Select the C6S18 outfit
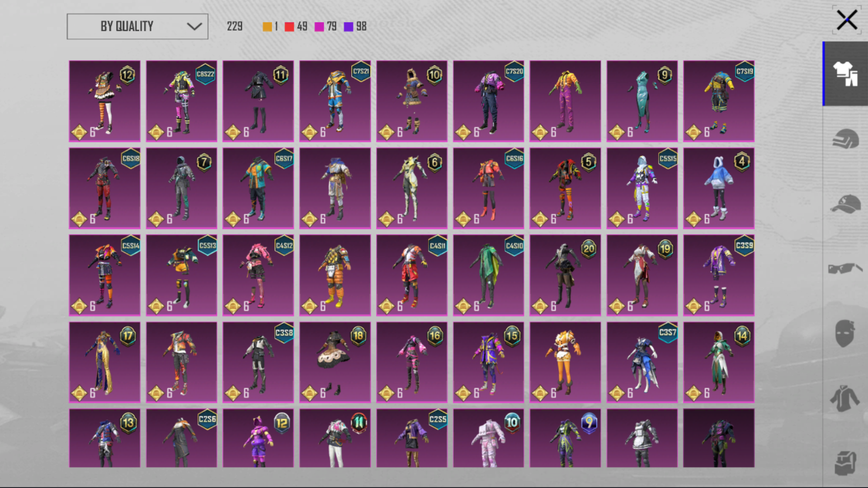 point(104,188)
